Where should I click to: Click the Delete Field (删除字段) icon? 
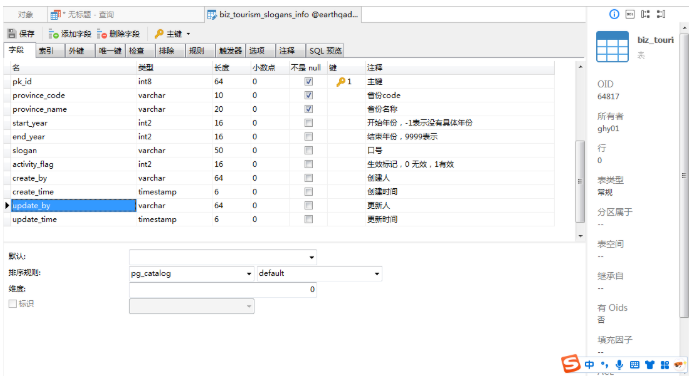pyautogui.click(x=102, y=34)
